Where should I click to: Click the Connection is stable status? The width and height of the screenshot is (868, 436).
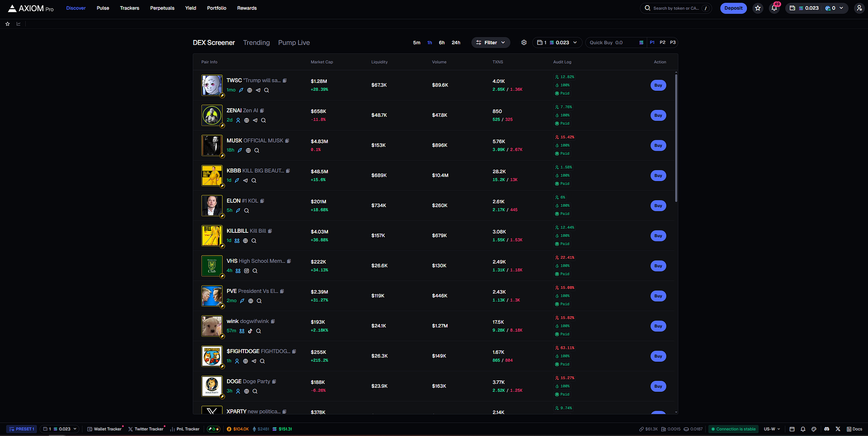click(x=733, y=429)
